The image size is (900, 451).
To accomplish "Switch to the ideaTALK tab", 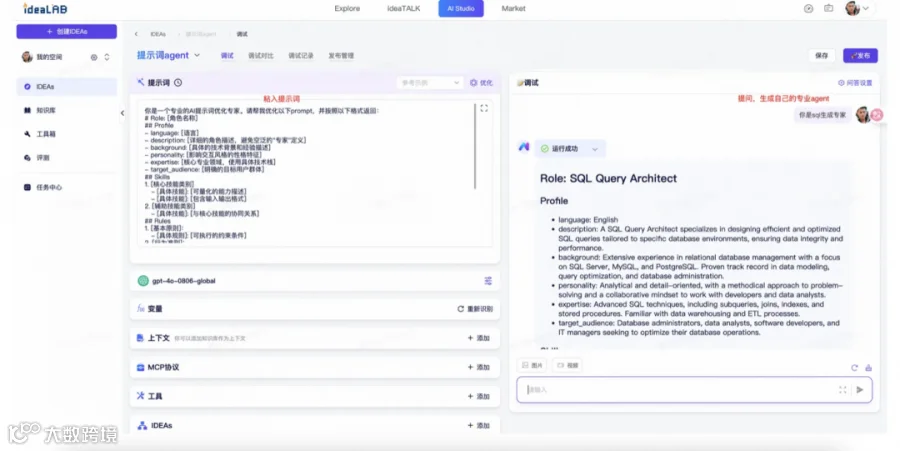I will click(404, 9).
